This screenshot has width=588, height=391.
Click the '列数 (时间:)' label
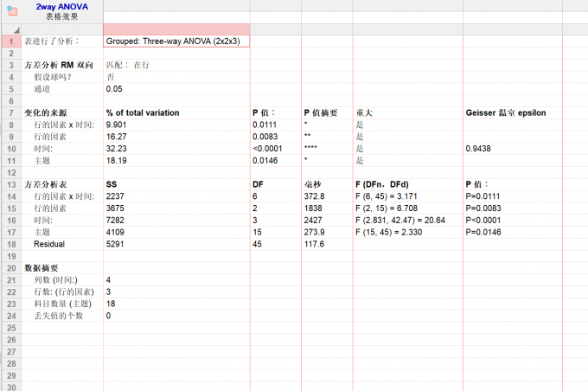pyautogui.click(x=56, y=280)
